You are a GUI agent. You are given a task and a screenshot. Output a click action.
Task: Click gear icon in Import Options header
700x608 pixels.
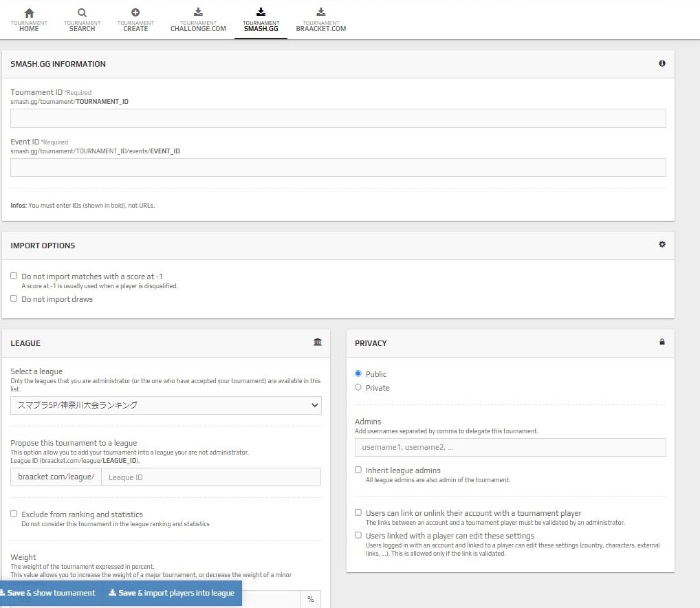(x=662, y=244)
